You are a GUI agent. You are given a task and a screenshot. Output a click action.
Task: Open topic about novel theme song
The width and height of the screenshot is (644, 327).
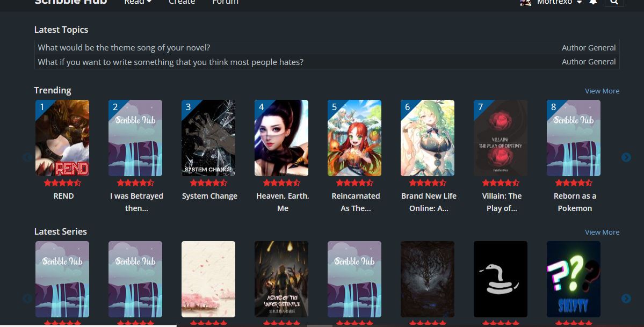pyautogui.click(x=124, y=48)
